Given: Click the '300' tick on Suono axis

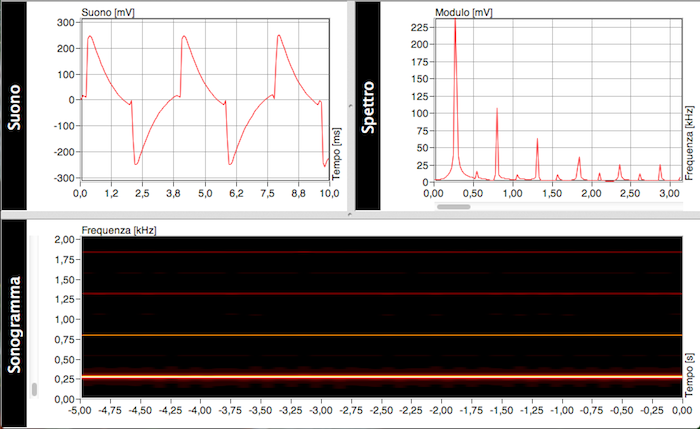Looking at the screenshot, I should 66,23.
